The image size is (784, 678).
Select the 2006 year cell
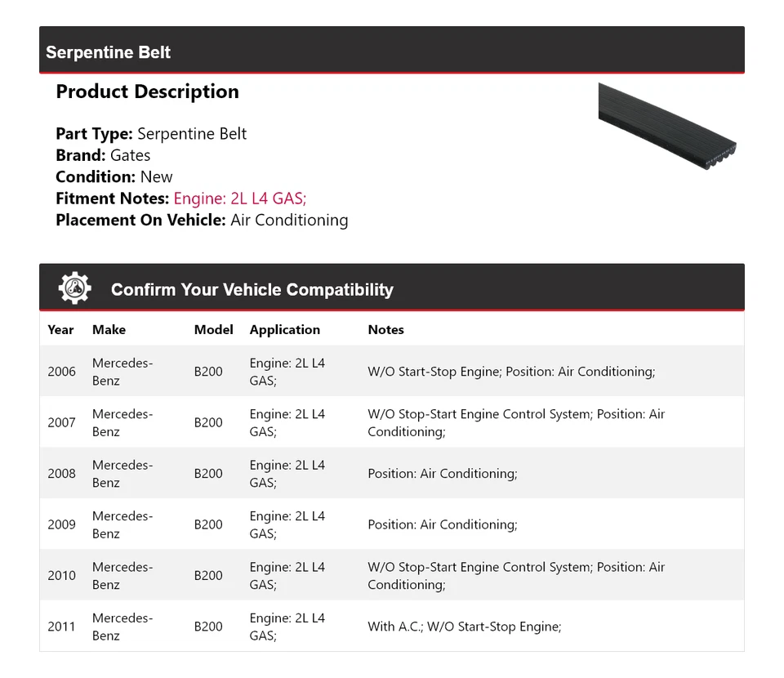pyautogui.click(x=61, y=372)
